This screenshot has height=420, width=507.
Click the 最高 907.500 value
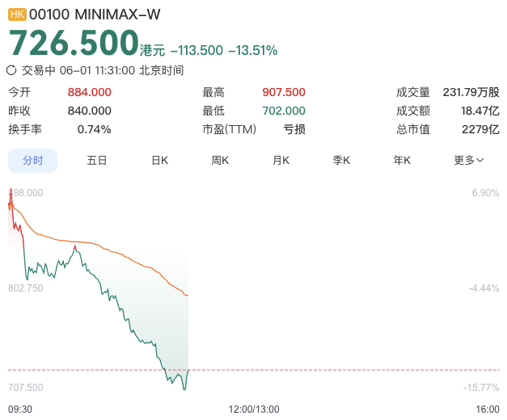tap(284, 92)
